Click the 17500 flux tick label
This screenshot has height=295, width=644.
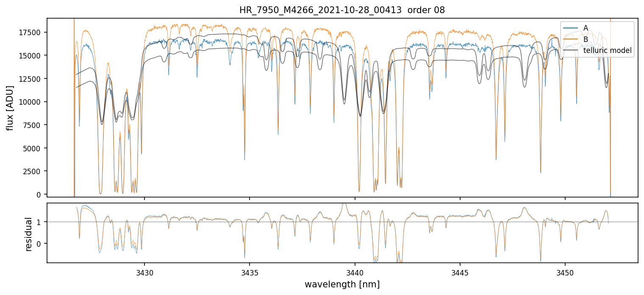pyautogui.click(x=31, y=33)
